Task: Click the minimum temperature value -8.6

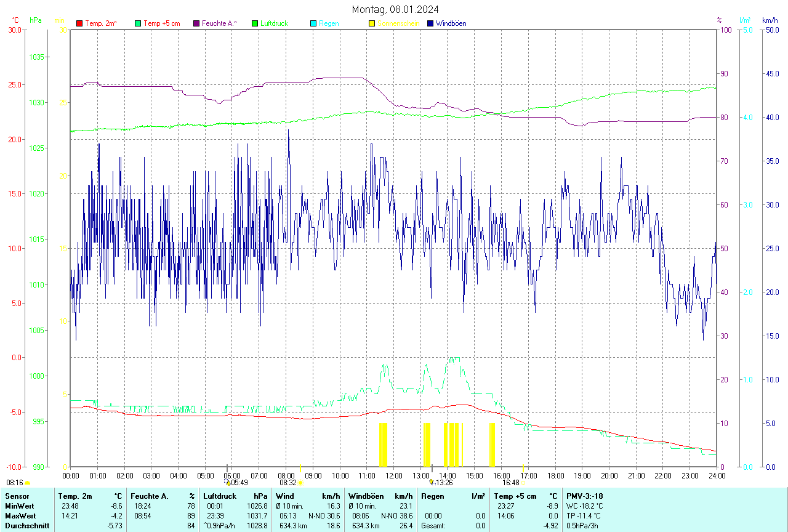Action: click(x=117, y=506)
